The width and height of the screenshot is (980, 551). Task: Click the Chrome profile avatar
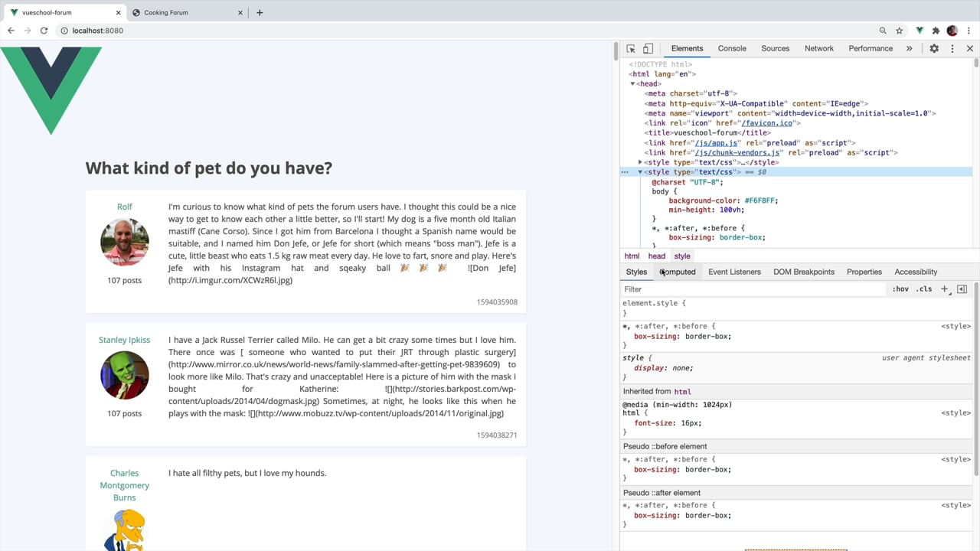coord(952,31)
